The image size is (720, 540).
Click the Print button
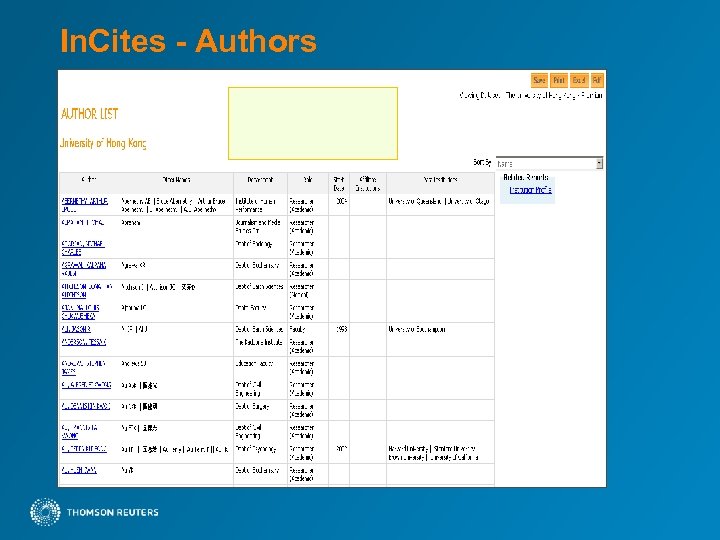558,80
